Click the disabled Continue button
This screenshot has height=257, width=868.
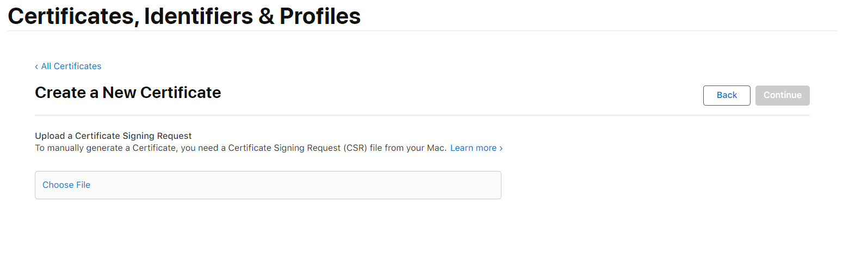[x=782, y=95]
